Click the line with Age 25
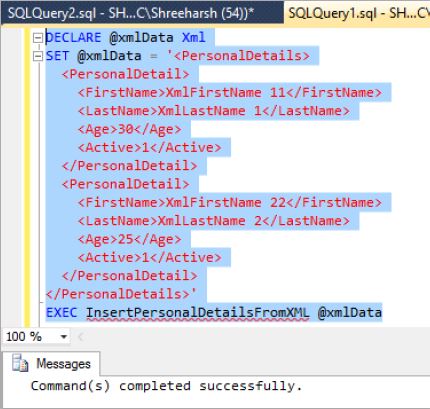Screen dimensions: 430x409 (130, 239)
